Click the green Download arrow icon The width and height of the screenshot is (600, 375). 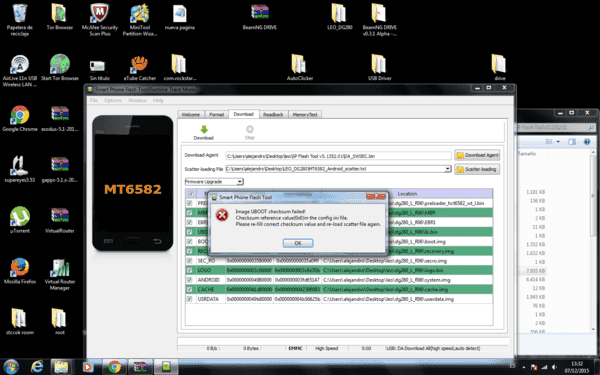tap(204, 129)
